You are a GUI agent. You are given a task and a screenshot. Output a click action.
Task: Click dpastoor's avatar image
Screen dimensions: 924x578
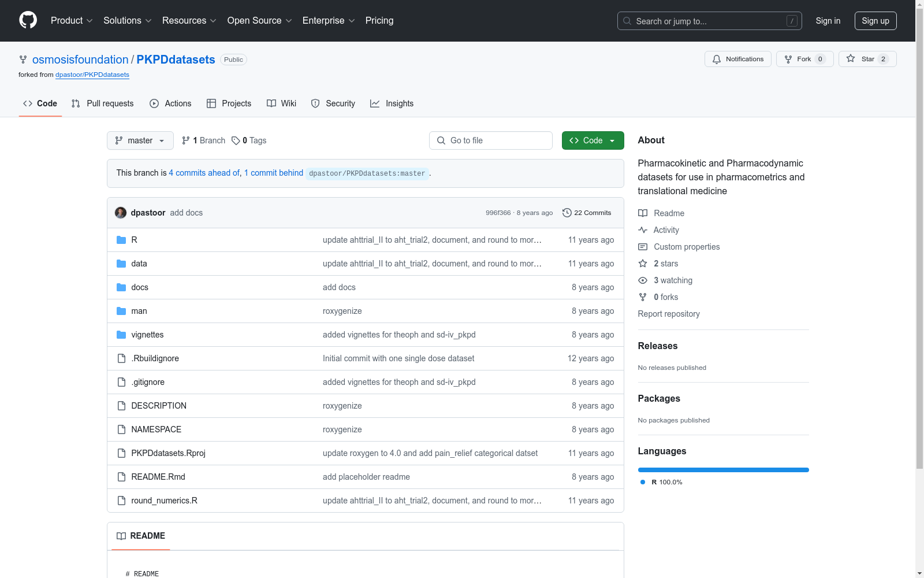(121, 213)
